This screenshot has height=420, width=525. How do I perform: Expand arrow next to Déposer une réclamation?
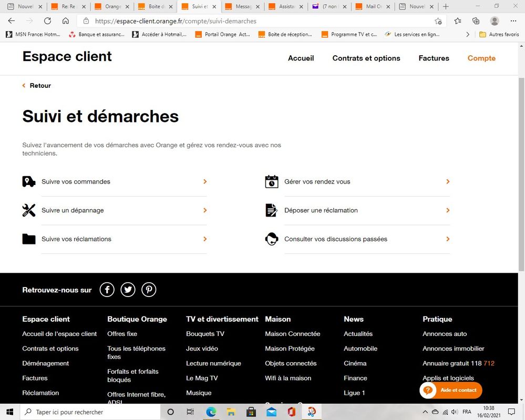448,210
